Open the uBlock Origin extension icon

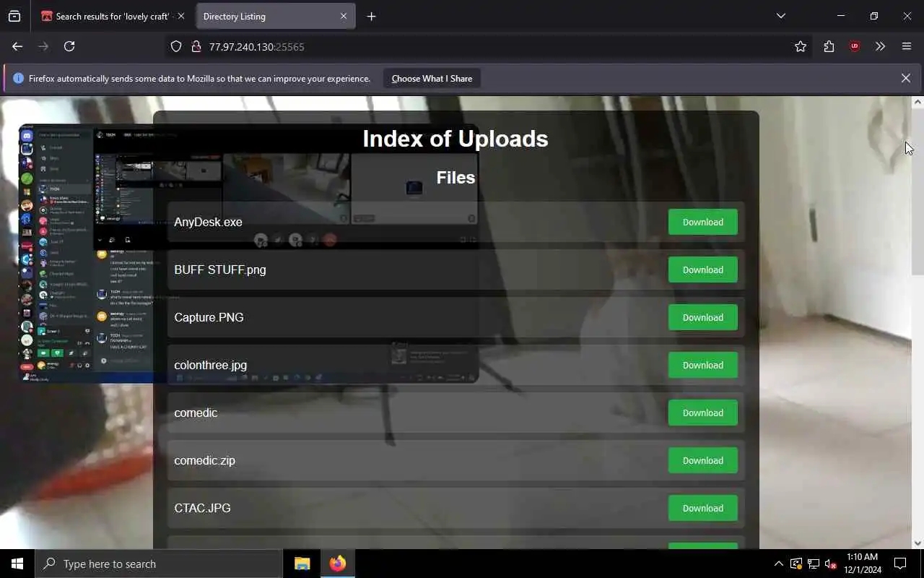pyautogui.click(x=855, y=46)
